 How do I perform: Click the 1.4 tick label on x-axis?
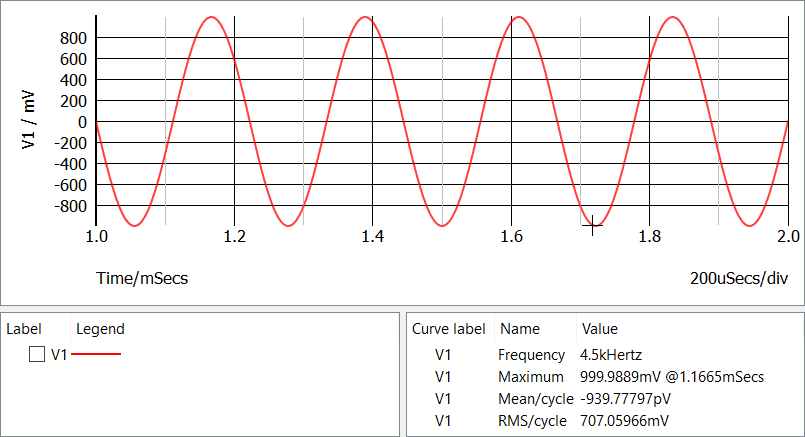pos(372,237)
